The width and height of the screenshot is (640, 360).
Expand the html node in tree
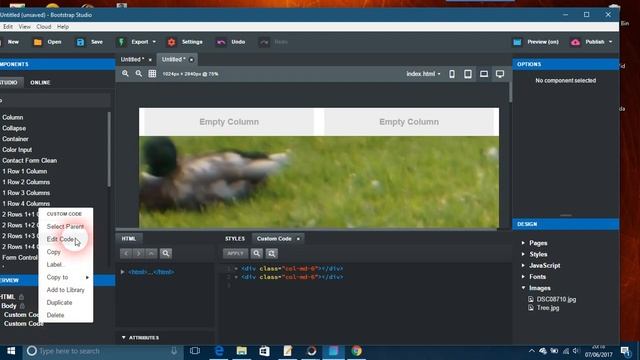pyautogui.click(x=122, y=272)
